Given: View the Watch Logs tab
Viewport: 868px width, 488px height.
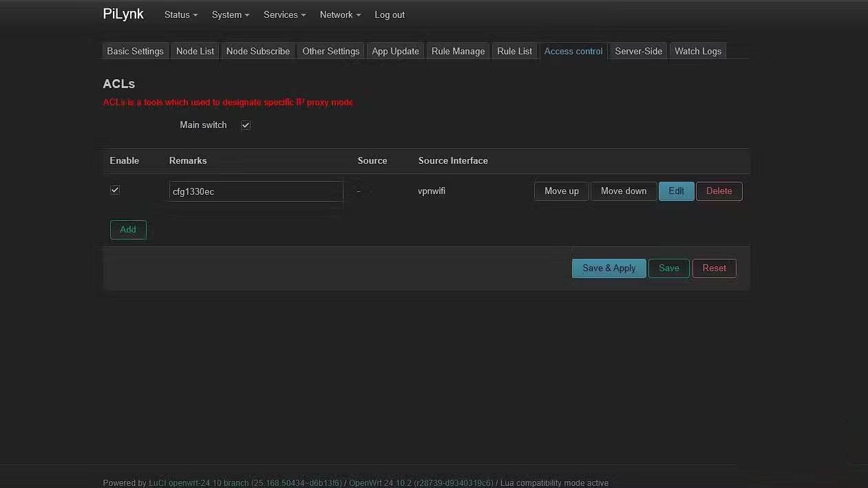Looking at the screenshot, I should point(697,51).
